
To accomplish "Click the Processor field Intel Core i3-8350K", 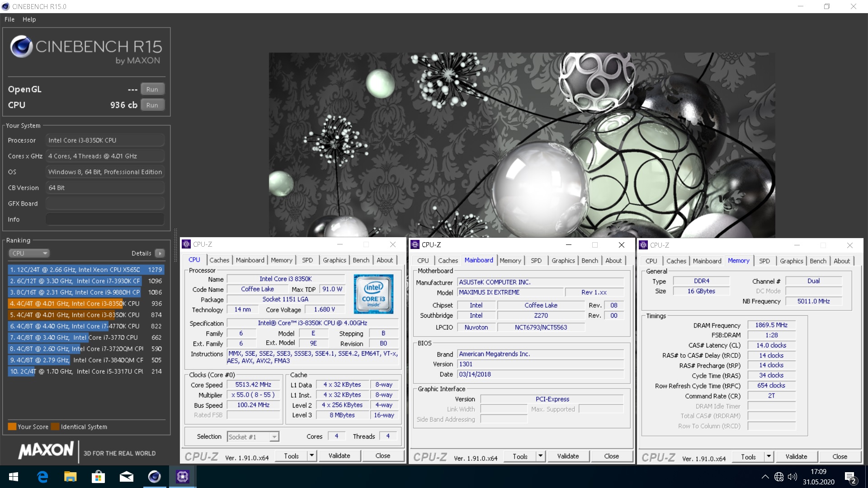I will click(x=105, y=140).
